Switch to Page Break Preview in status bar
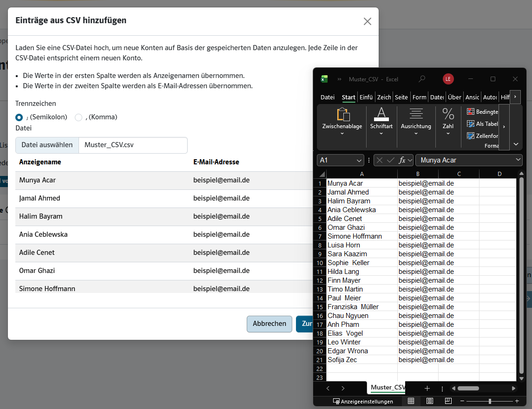The image size is (532, 409). pyautogui.click(x=448, y=401)
